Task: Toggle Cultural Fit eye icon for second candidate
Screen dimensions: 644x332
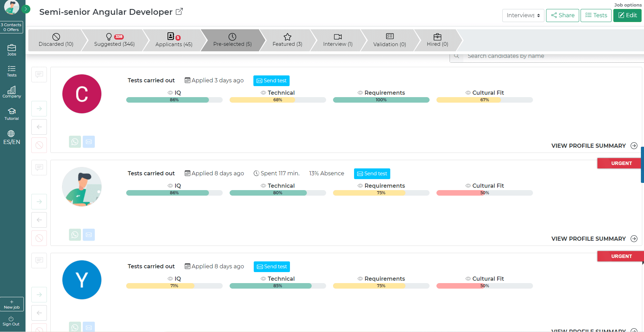Action: pos(468,186)
